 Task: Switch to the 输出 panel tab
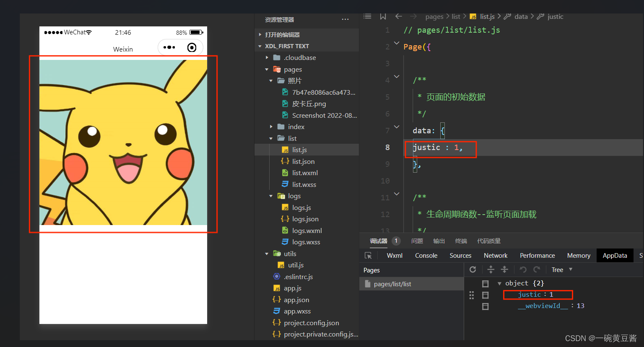439,241
